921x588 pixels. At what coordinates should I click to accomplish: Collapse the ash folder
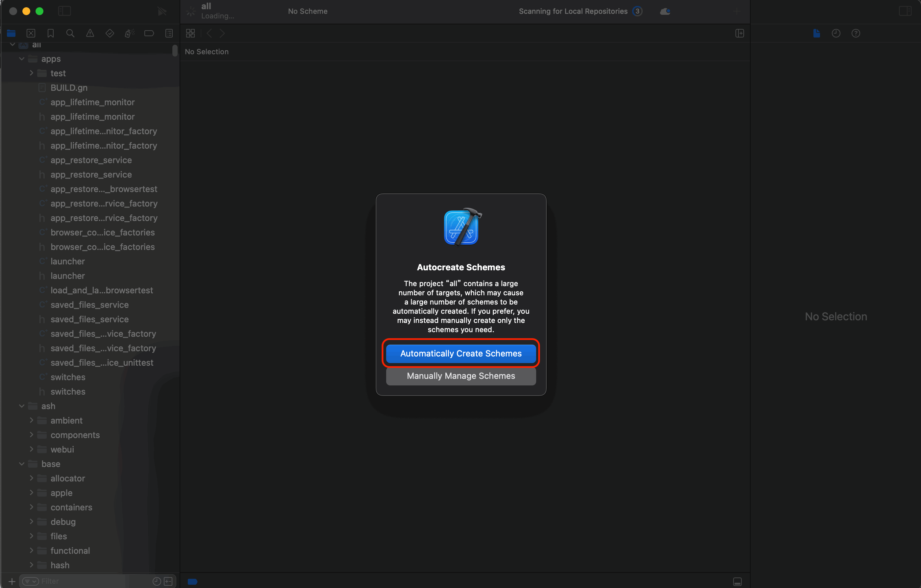tap(22, 406)
